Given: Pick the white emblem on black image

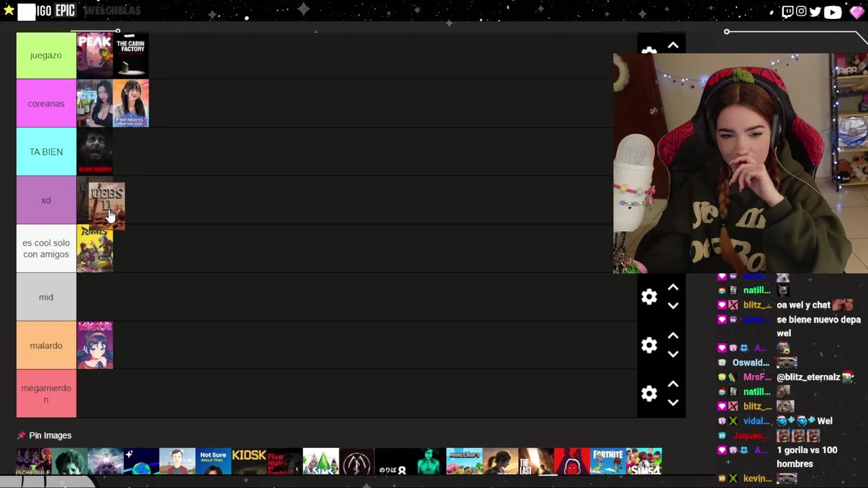Looking at the screenshot, I should 356,462.
